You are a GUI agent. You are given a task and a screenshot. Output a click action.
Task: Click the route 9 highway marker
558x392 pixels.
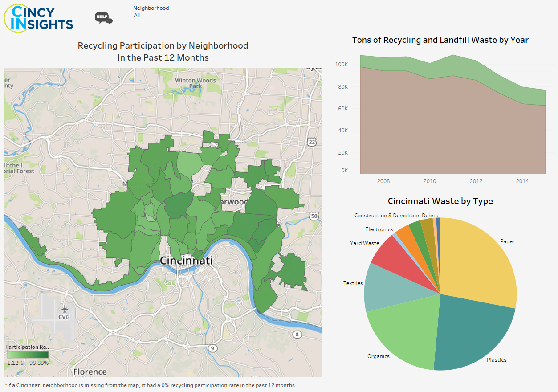point(213,348)
